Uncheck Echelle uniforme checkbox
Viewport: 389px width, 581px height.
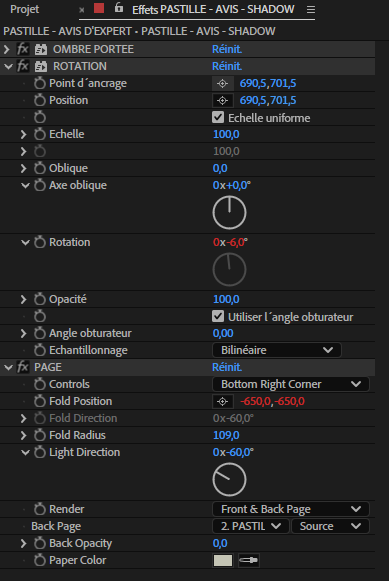coord(218,117)
